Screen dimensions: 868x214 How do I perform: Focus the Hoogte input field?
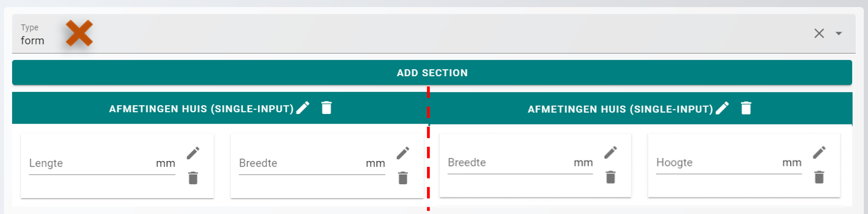tap(718, 163)
